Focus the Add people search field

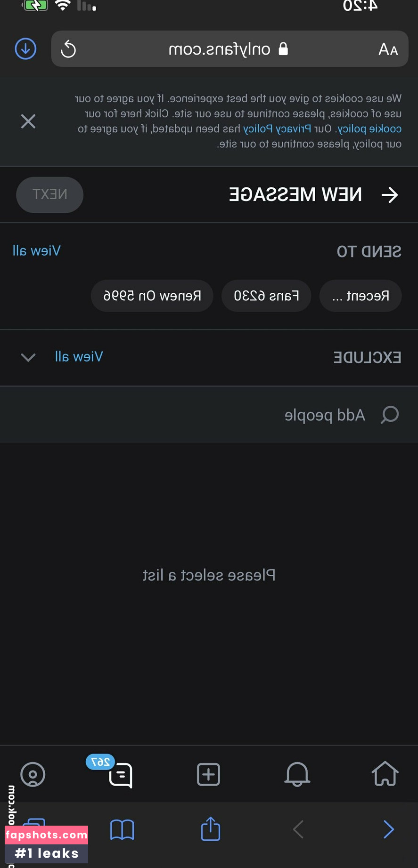pyautogui.click(x=325, y=415)
